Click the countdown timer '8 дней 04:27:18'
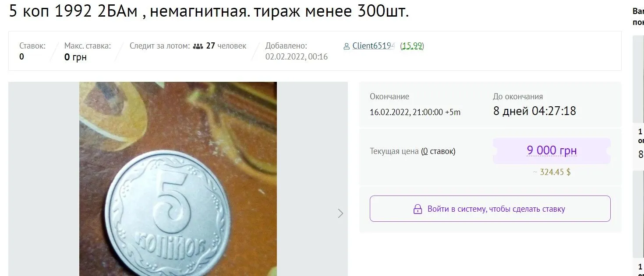644x276 pixels. (x=534, y=111)
